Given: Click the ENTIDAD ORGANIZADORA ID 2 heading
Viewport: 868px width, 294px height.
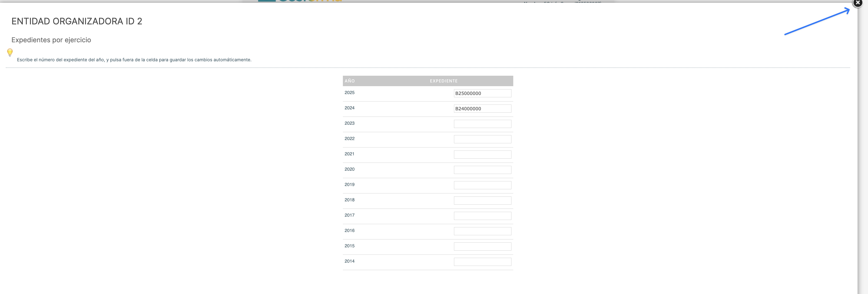Looking at the screenshot, I should (77, 21).
